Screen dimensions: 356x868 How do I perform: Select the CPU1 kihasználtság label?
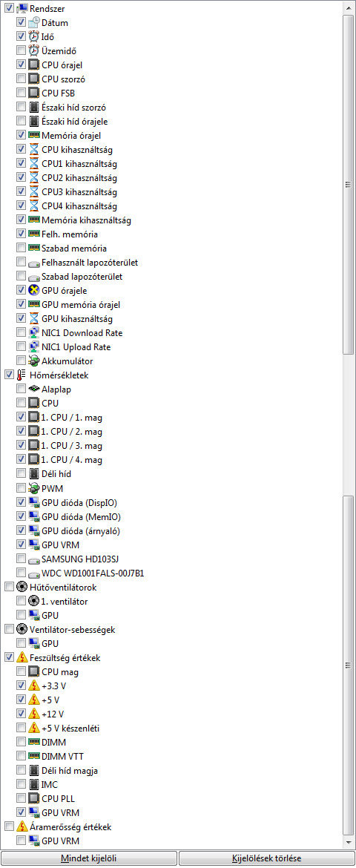[79, 163]
